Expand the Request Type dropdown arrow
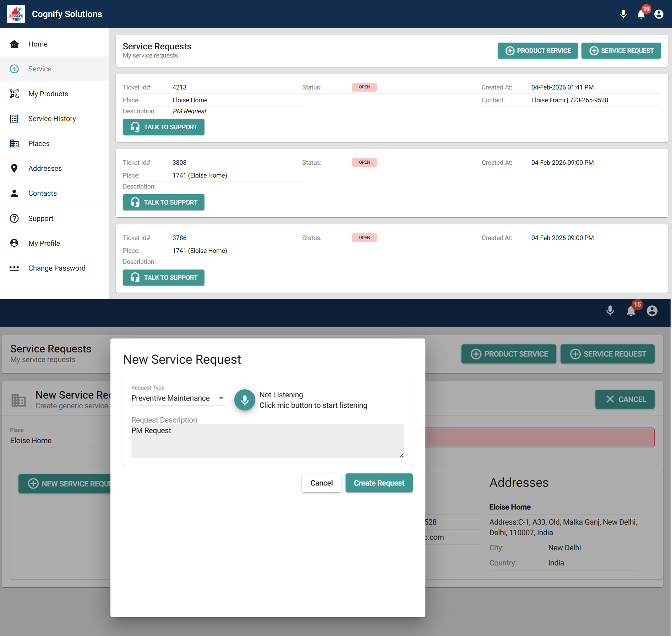Viewport: 672px width, 636px height. pos(221,398)
